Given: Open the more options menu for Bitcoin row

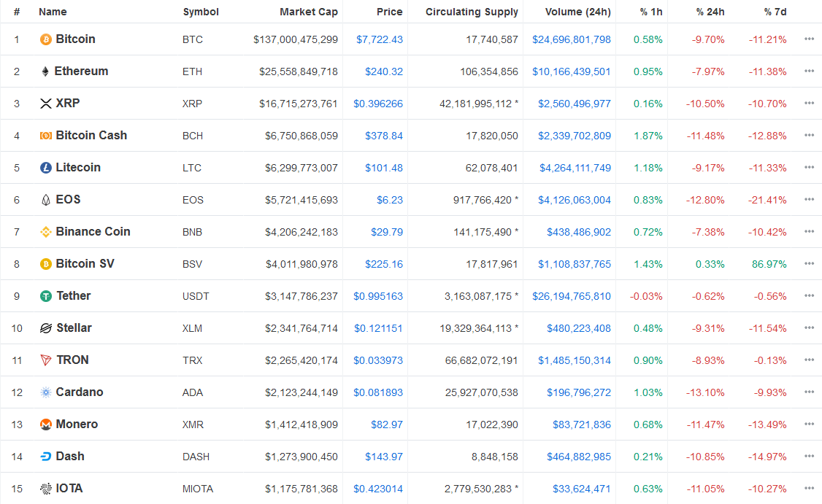Looking at the screenshot, I should [x=809, y=39].
